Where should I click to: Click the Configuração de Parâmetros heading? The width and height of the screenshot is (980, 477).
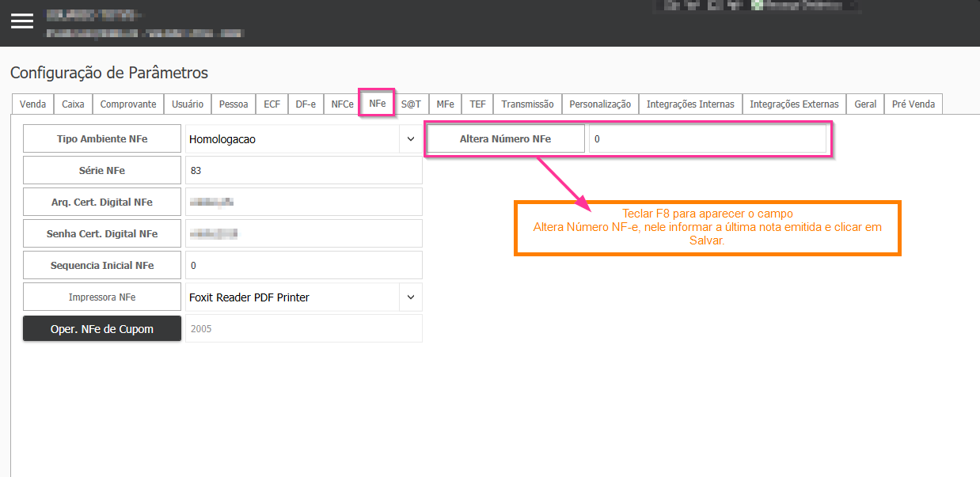(109, 73)
